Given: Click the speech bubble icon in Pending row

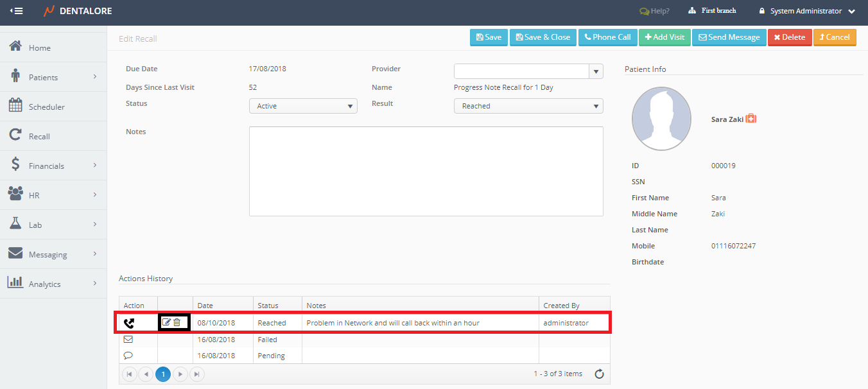Looking at the screenshot, I should pos(128,355).
